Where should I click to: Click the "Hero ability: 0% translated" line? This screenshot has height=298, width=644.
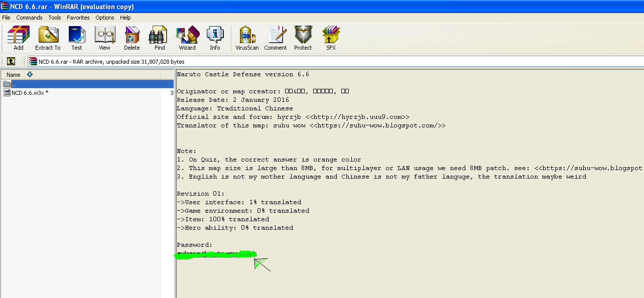(235, 228)
